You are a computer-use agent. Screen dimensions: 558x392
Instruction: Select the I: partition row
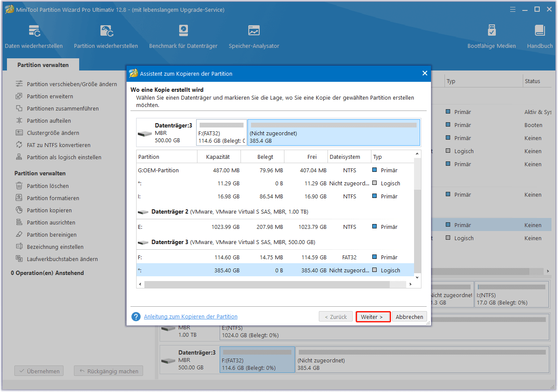click(275, 196)
